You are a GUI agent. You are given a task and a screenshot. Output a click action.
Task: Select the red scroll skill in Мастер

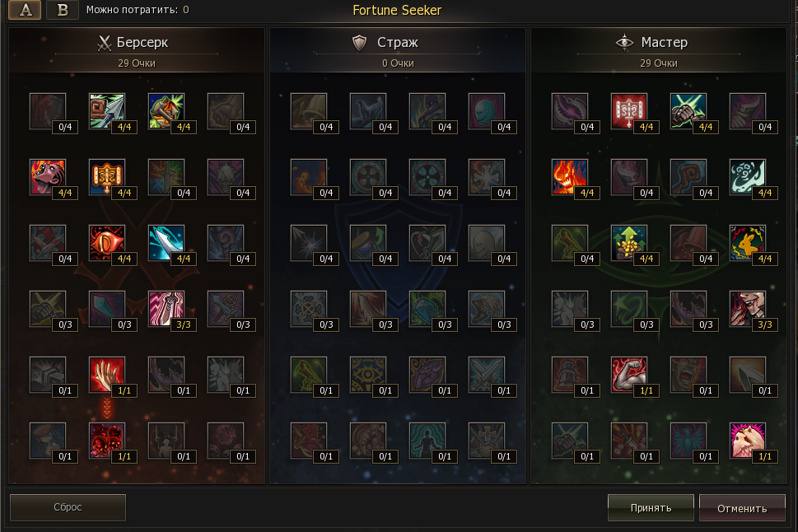tap(629, 111)
